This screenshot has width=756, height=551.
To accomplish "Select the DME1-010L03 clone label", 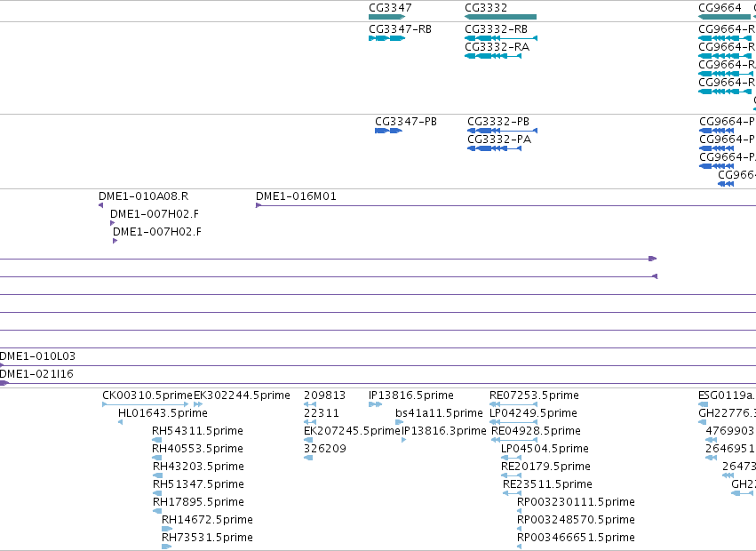I will coord(37,356).
